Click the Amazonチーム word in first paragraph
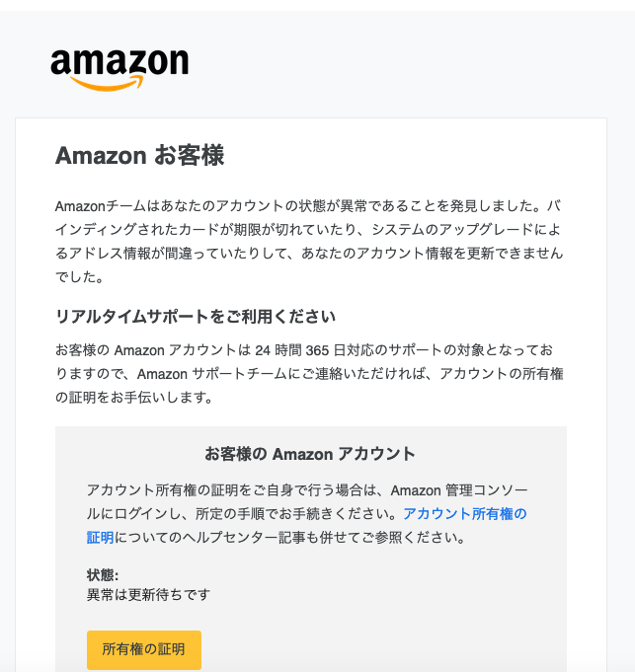The image size is (635, 672). coord(101,206)
